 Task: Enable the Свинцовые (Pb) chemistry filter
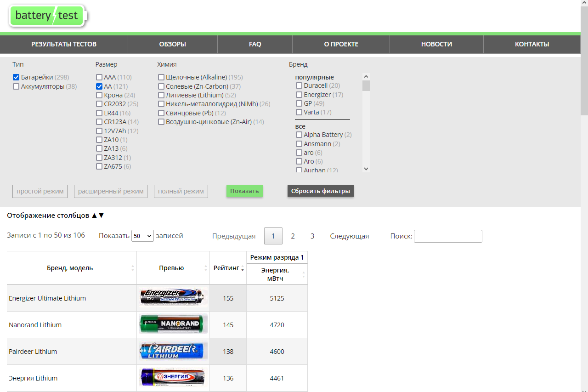[x=161, y=113]
